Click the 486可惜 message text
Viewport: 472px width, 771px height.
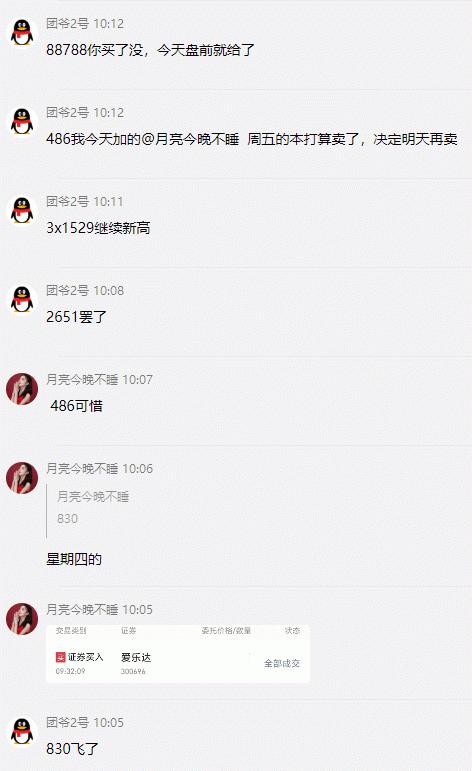tap(77, 406)
